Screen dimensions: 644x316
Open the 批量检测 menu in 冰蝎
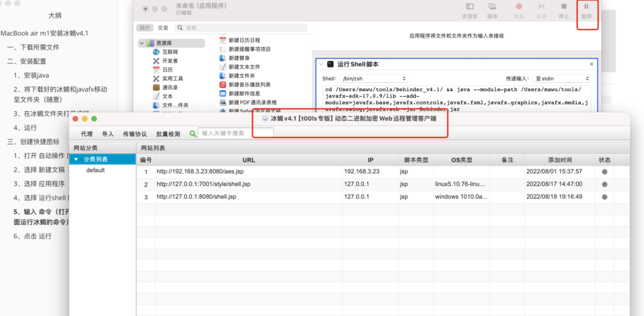point(168,134)
